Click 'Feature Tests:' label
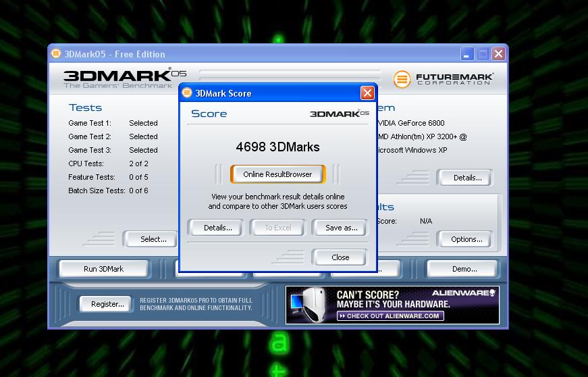The image size is (588, 377). coord(92,177)
